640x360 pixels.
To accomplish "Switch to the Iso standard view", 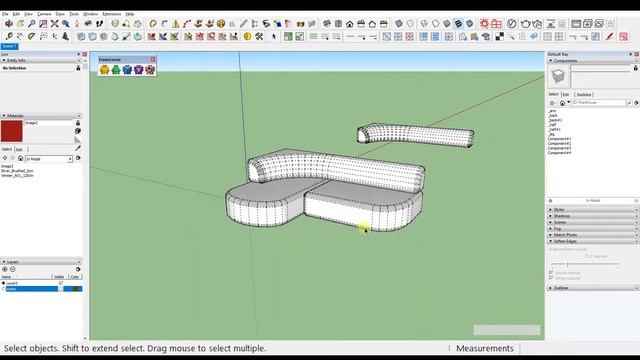I will [x=327, y=24].
